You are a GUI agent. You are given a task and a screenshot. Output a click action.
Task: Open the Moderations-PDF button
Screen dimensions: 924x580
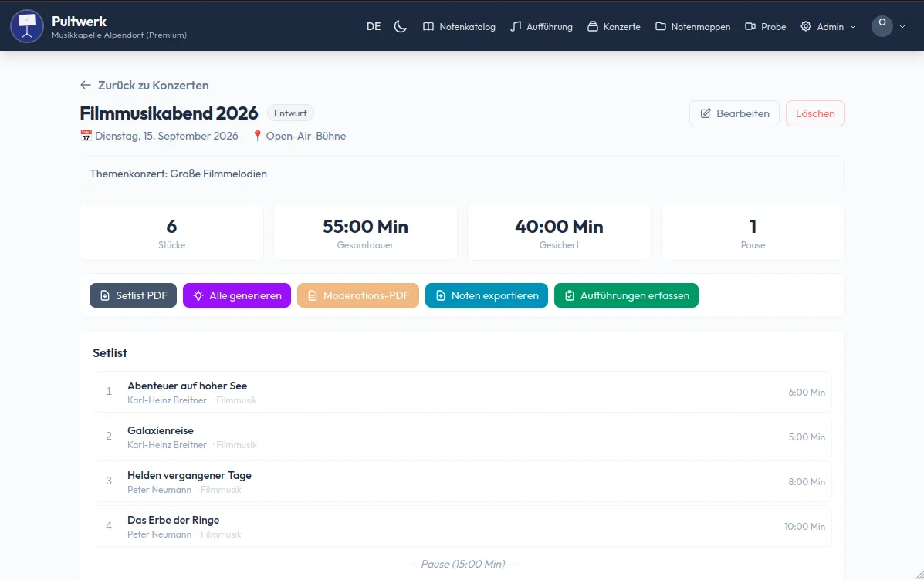358,295
